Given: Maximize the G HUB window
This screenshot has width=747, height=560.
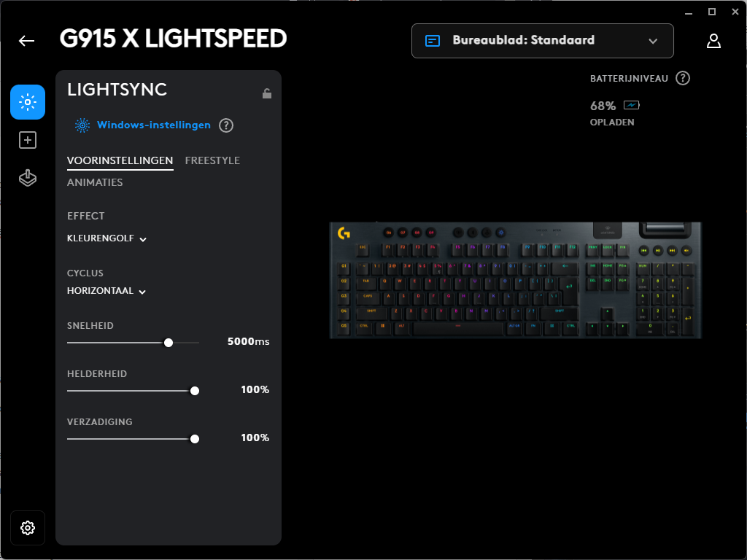Looking at the screenshot, I should coord(712,12).
